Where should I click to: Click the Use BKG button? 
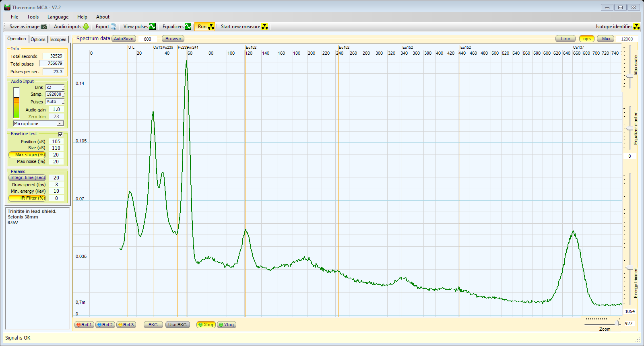click(177, 325)
